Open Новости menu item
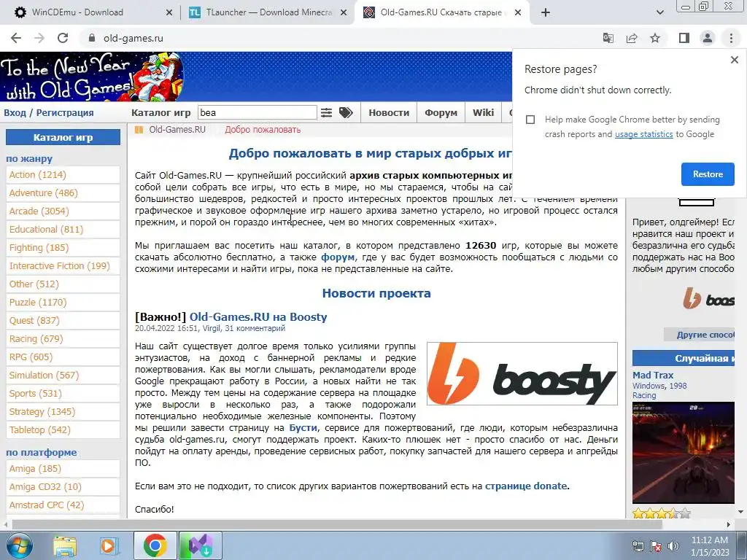 389,113
